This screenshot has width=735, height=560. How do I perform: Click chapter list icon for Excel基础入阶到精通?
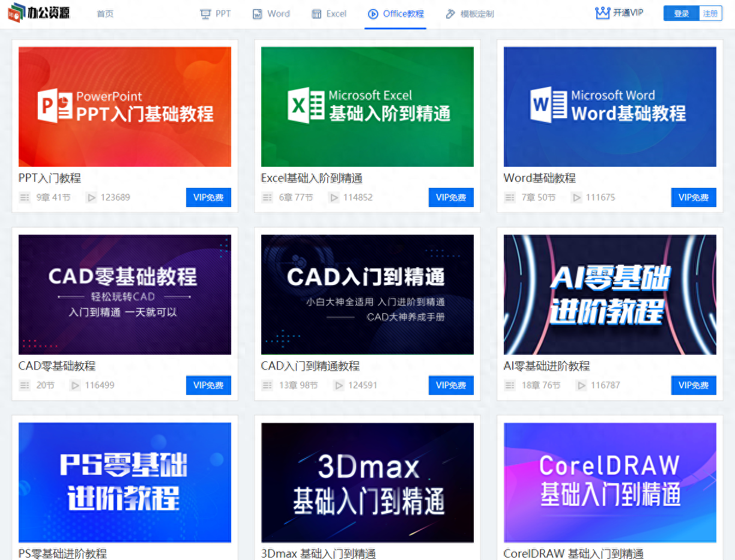tap(267, 197)
